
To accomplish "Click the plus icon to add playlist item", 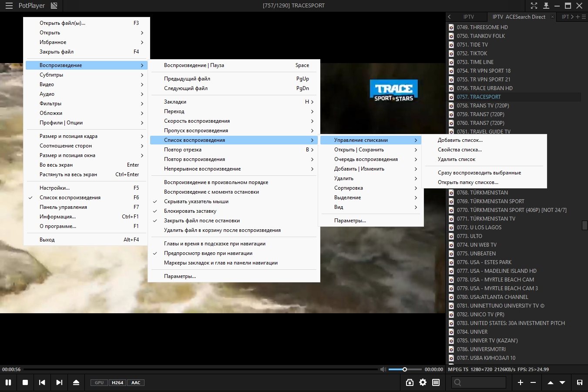I will point(521,382).
